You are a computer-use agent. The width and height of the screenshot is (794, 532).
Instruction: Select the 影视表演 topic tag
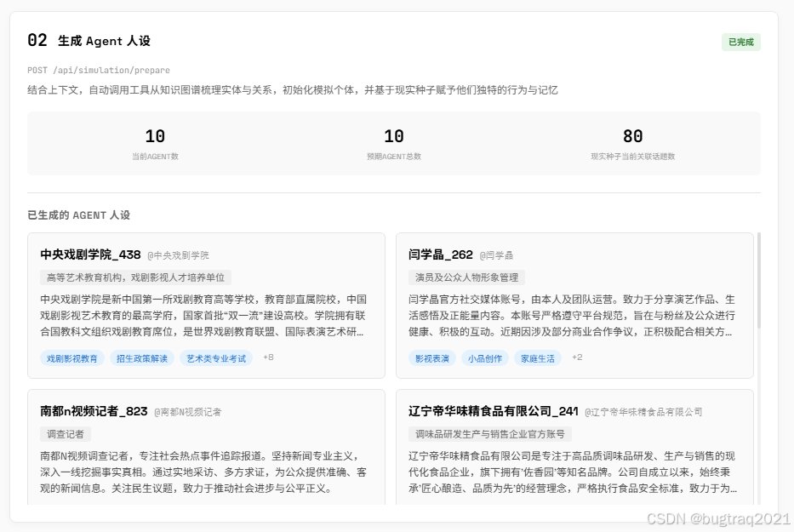432,358
